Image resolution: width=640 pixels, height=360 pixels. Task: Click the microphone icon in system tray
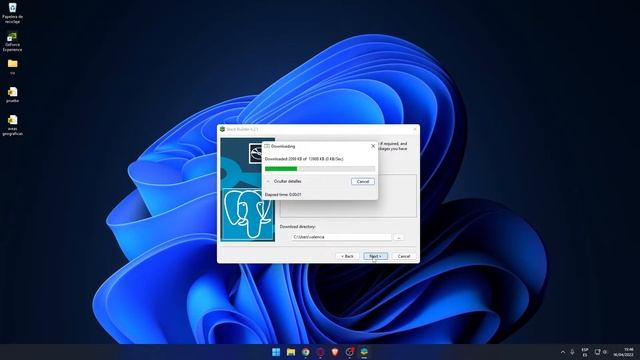point(572,352)
